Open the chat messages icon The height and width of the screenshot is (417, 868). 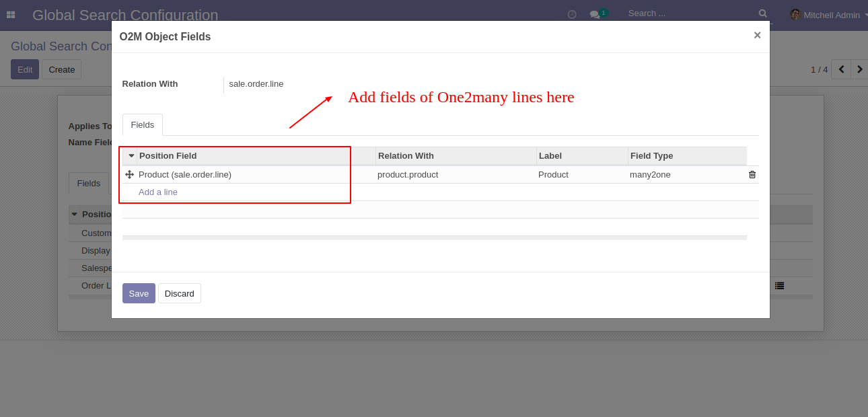click(595, 14)
